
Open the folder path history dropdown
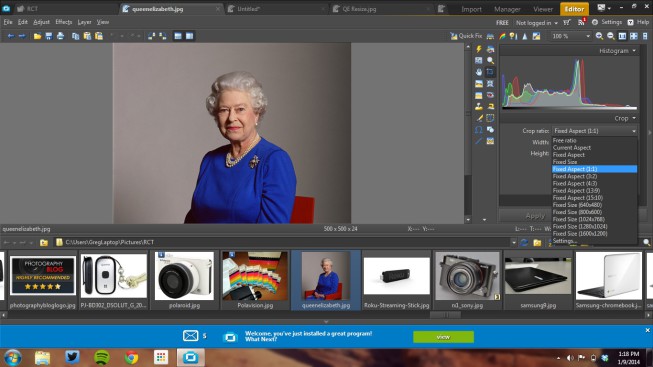click(513, 242)
